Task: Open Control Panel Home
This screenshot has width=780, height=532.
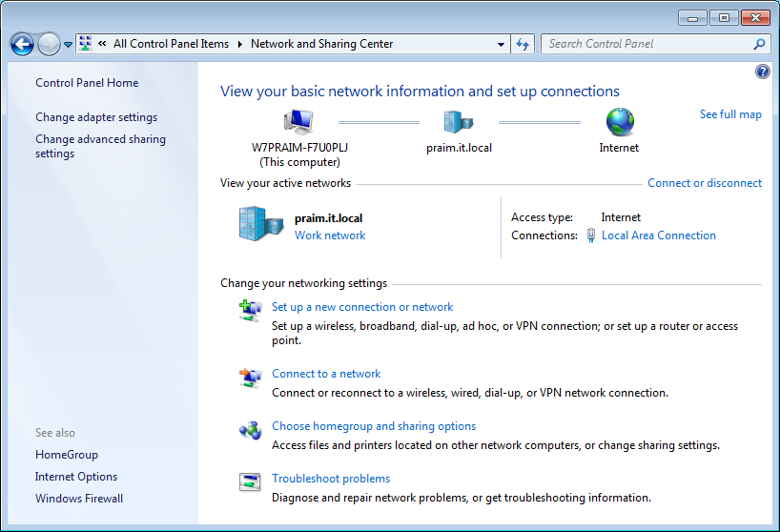Action: 87,83
